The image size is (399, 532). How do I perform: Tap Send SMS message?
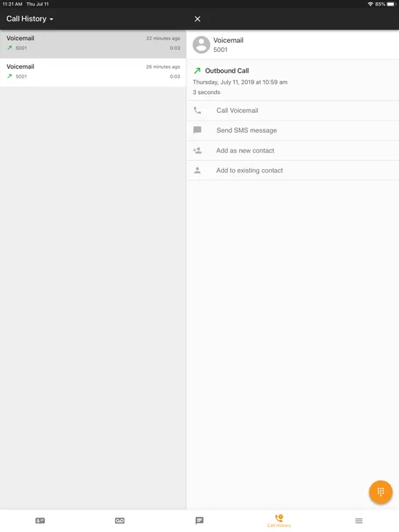292,130
